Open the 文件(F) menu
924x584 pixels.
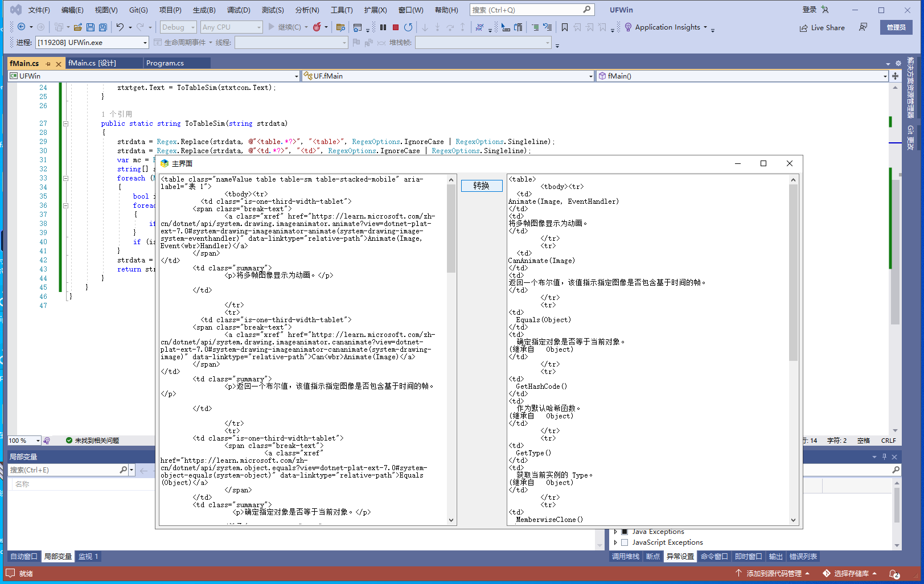39,10
